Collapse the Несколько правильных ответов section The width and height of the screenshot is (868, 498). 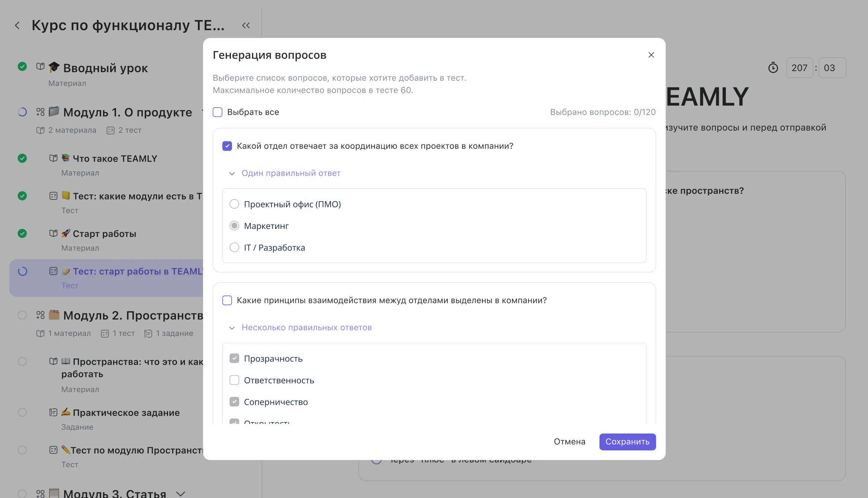(232, 328)
